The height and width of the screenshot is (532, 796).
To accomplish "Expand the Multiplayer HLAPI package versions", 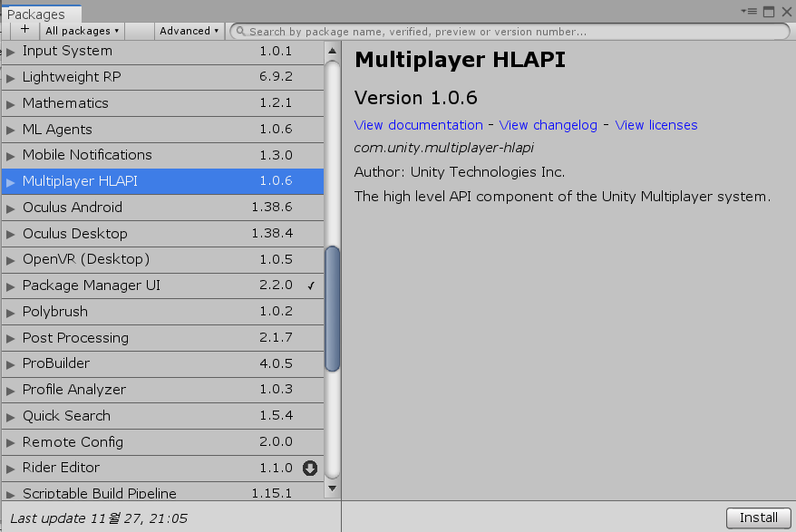I will pyautogui.click(x=10, y=182).
